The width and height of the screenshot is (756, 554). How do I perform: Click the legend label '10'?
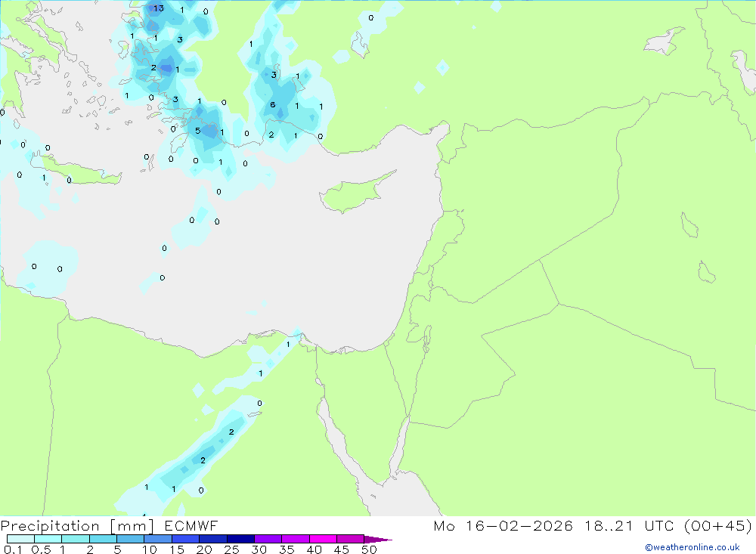coord(150,549)
